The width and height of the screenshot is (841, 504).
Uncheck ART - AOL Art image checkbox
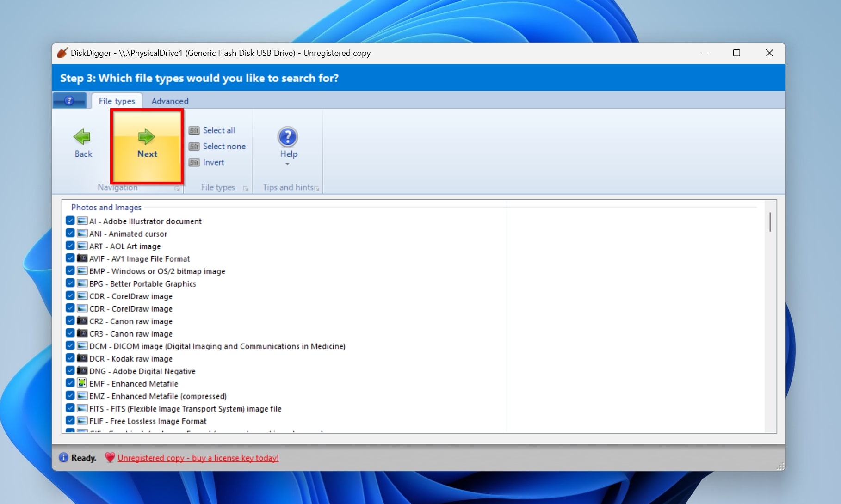click(70, 246)
